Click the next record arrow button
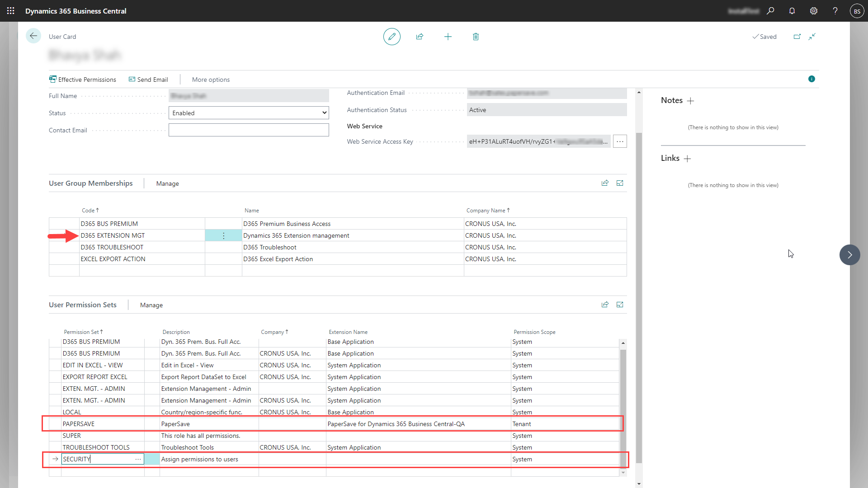868x488 pixels. 849,255
